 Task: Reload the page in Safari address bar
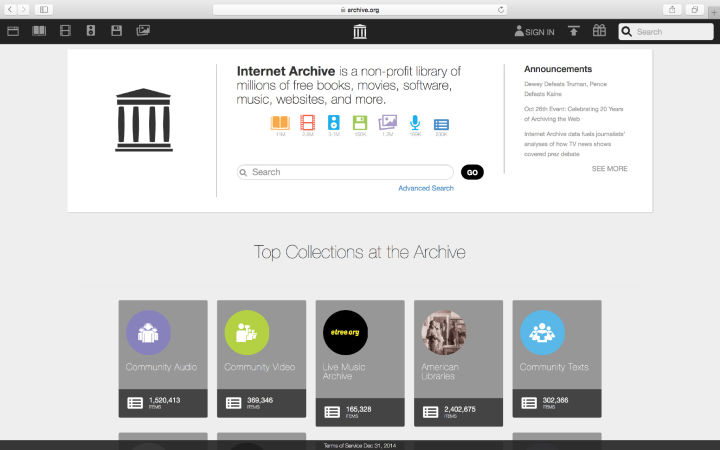click(499, 9)
